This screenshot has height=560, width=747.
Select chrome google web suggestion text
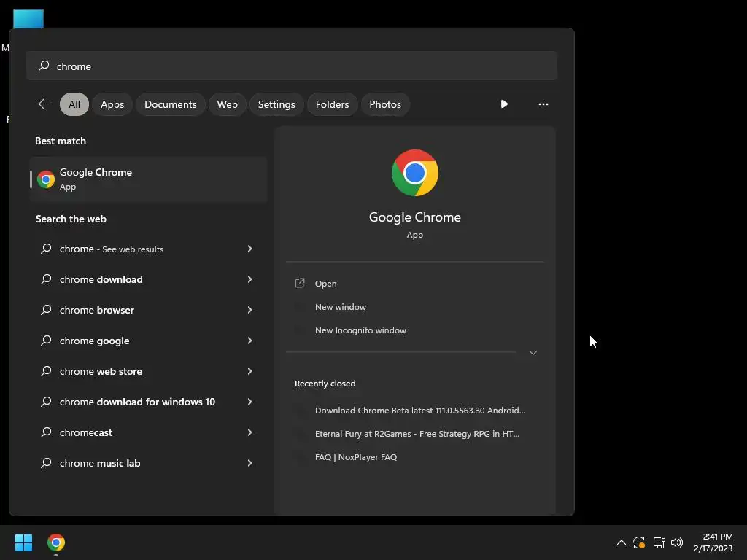coord(94,341)
